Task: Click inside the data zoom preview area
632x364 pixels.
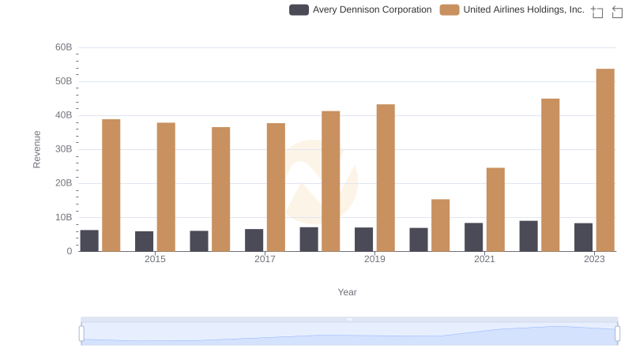Action: [x=349, y=333]
